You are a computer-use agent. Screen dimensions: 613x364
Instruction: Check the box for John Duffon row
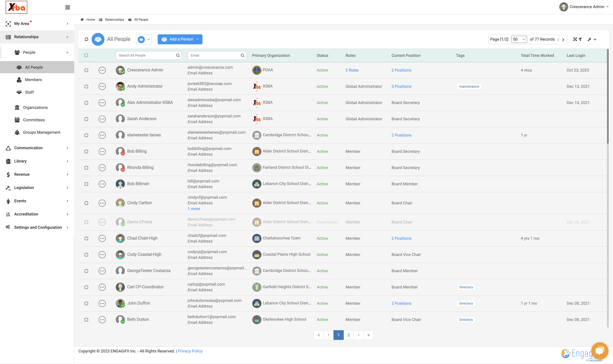[86, 303]
